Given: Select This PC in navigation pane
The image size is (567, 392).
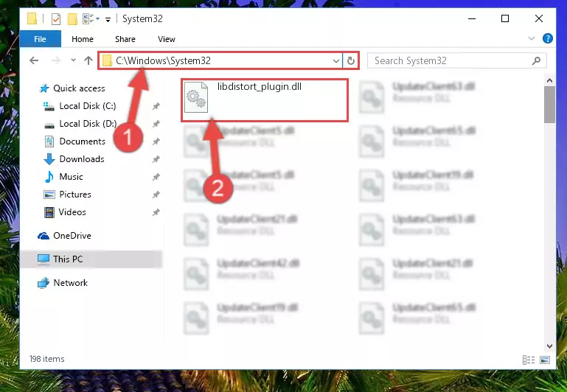Looking at the screenshot, I should 68,259.
